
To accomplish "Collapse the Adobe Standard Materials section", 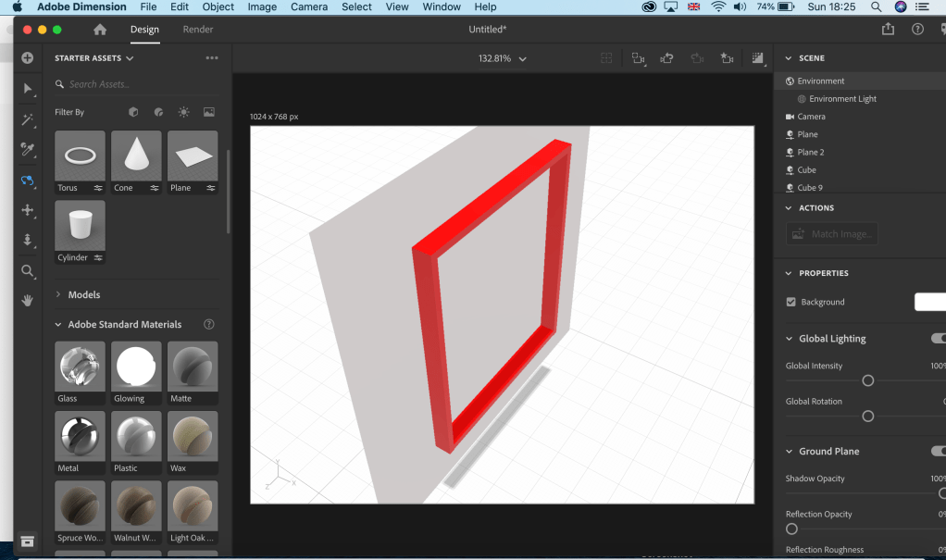I will tap(59, 325).
